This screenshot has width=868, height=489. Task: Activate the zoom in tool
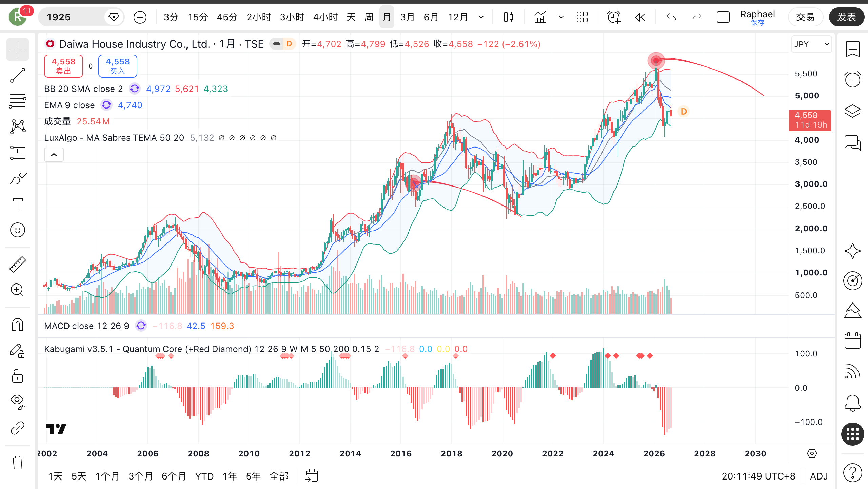coord(18,290)
